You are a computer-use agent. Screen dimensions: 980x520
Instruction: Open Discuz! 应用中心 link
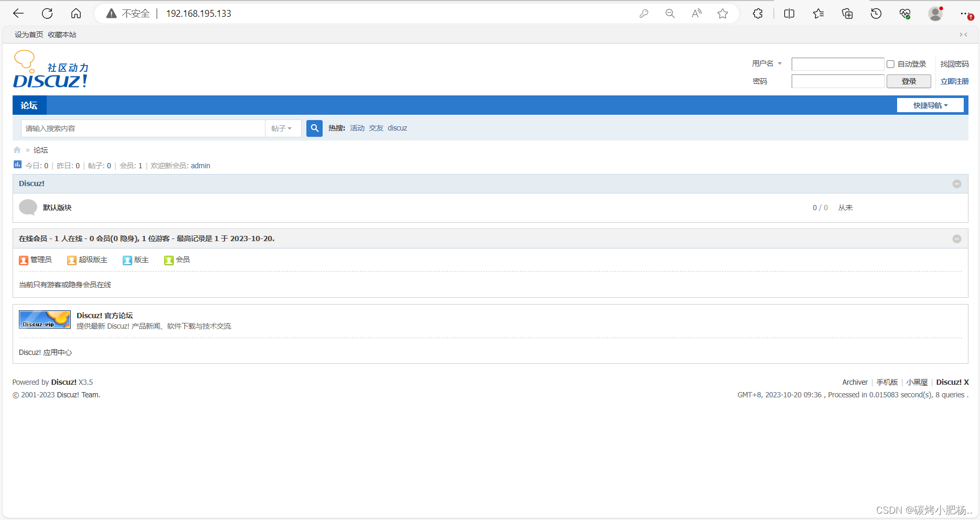click(45, 352)
